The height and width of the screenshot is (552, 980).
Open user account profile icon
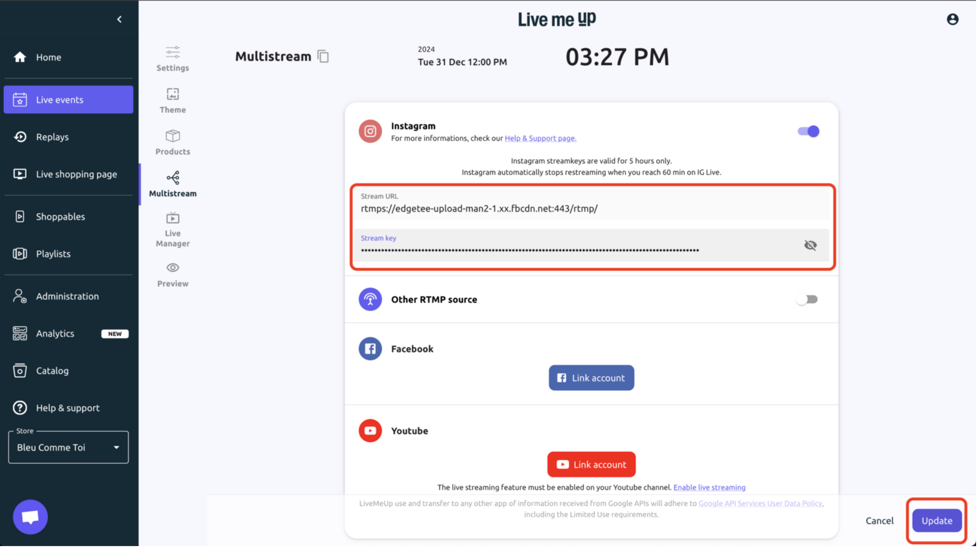tap(952, 19)
